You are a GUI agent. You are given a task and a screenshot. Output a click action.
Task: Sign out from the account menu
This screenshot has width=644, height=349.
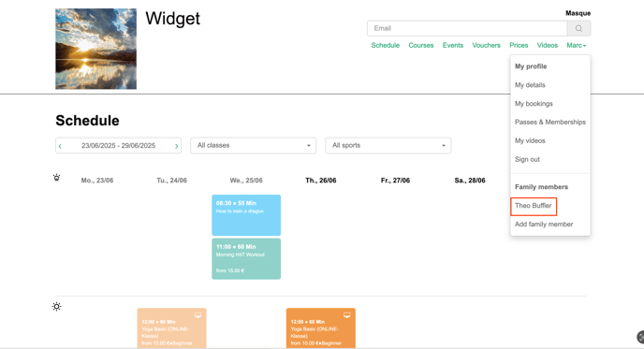click(527, 159)
